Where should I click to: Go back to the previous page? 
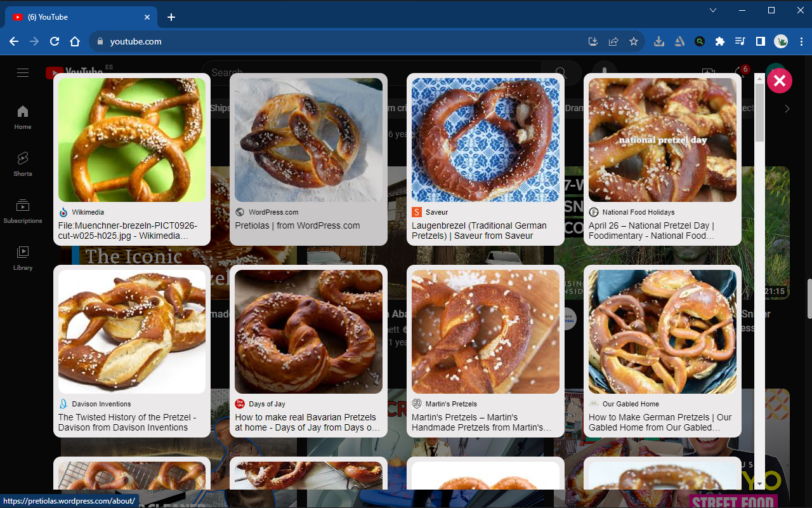point(14,41)
